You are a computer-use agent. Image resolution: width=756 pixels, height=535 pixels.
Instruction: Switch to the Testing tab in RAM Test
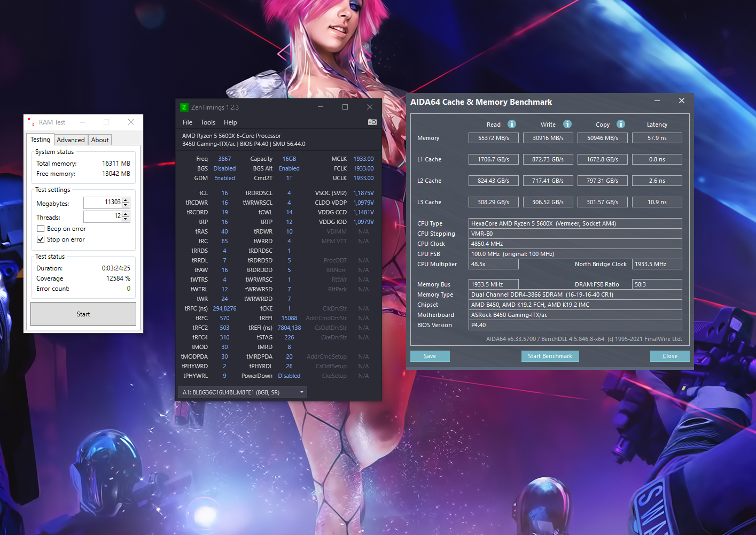[x=40, y=139]
